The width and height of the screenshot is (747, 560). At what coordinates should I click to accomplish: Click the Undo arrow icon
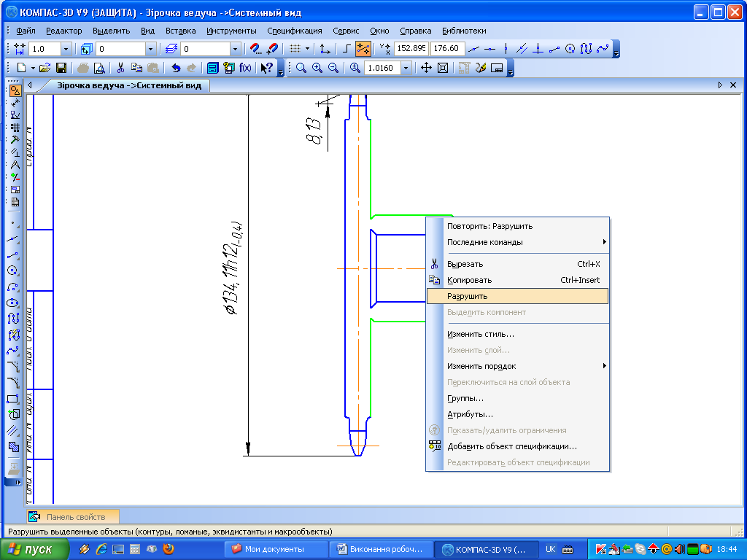coord(175,68)
